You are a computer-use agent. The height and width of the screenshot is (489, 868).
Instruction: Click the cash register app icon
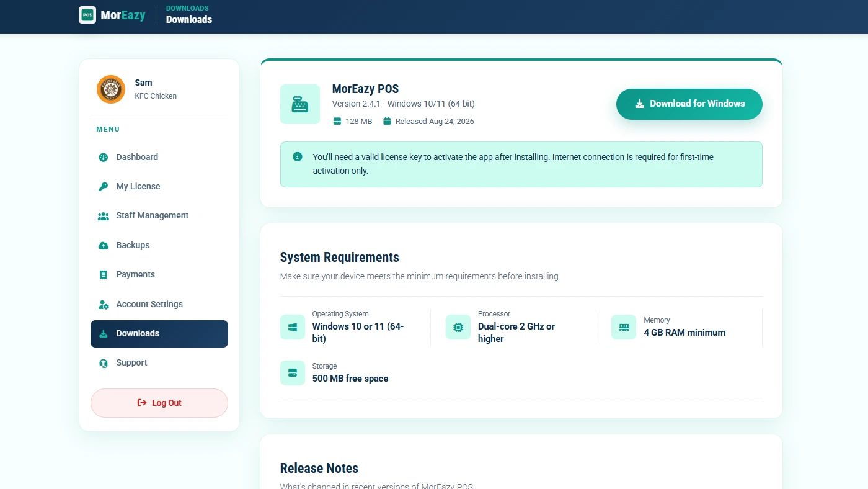(300, 104)
